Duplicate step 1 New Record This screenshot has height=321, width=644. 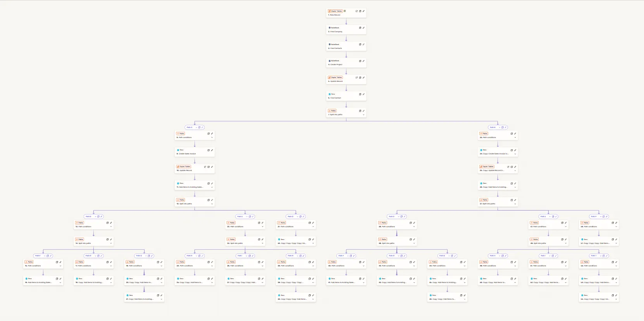(360, 11)
